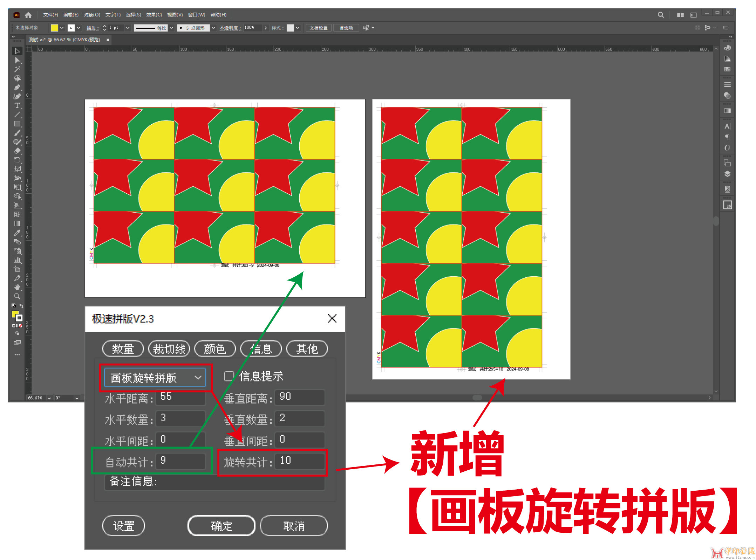Activate the Zoom tool
Screen dimensions: 756x560
tap(17, 296)
